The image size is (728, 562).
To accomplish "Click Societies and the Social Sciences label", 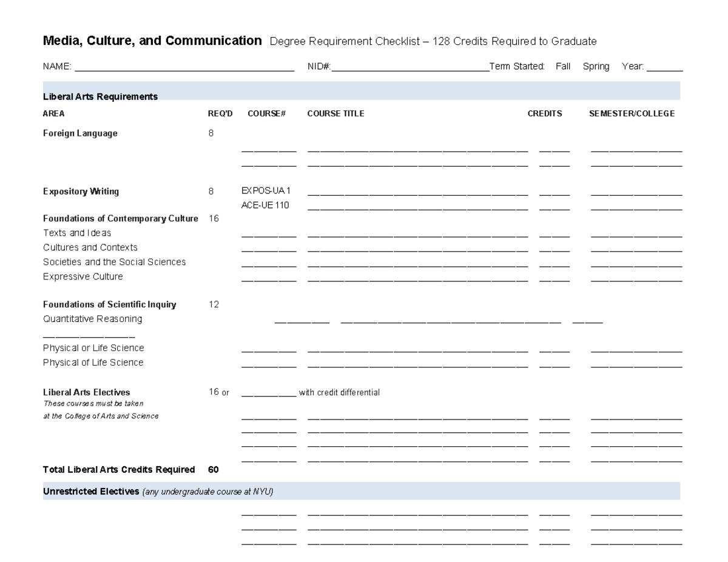I will [x=115, y=262].
